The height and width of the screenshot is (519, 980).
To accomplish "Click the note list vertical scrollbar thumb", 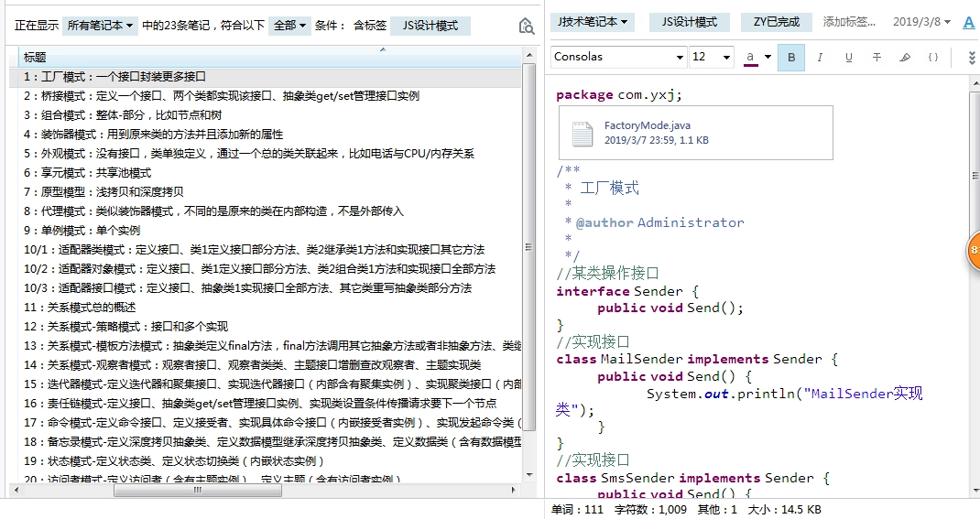I will (528, 247).
